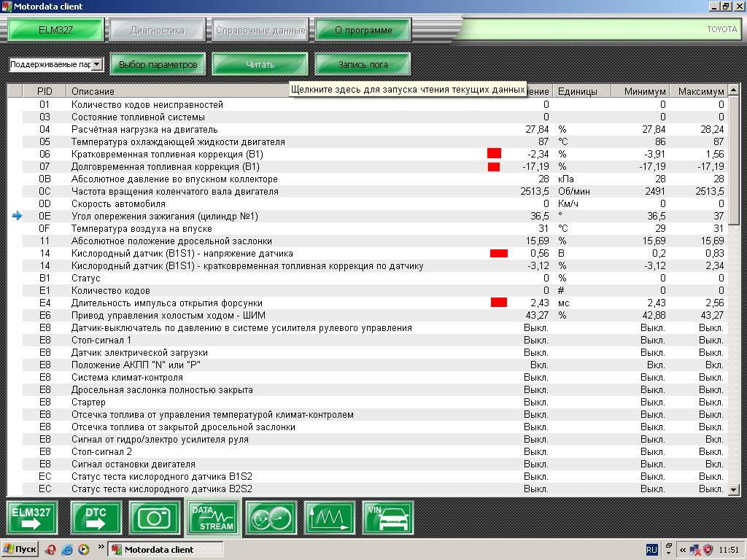This screenshot has height=560, width=747.
Task: Launch Internet Explorer from quick launch
Action: 66,550
